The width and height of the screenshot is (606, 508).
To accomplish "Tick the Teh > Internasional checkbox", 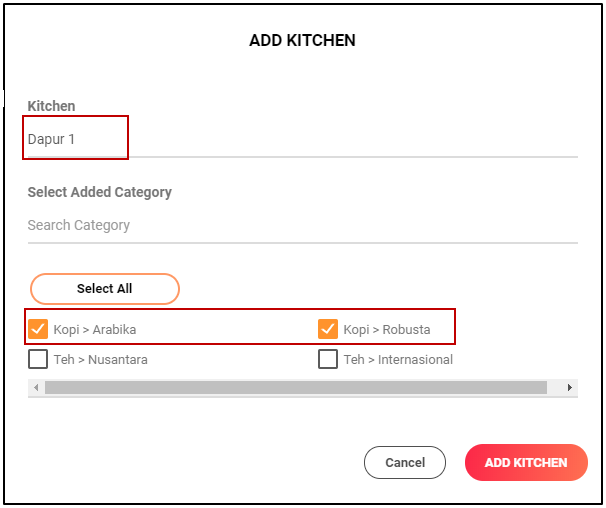I will 328,359.
